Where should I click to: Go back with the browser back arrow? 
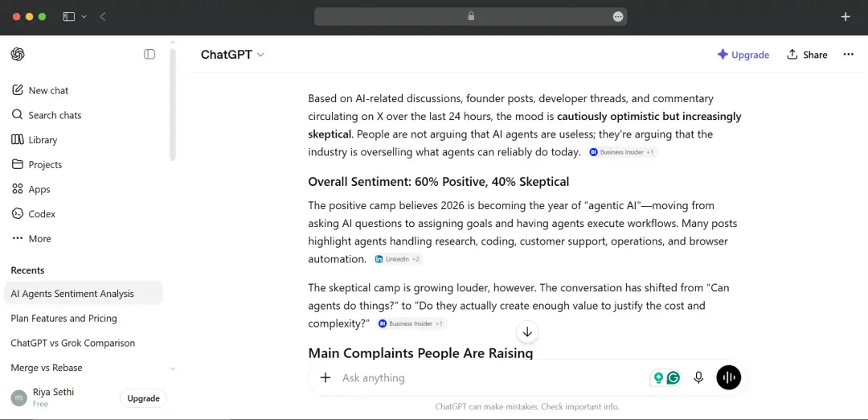click(103, 17)
